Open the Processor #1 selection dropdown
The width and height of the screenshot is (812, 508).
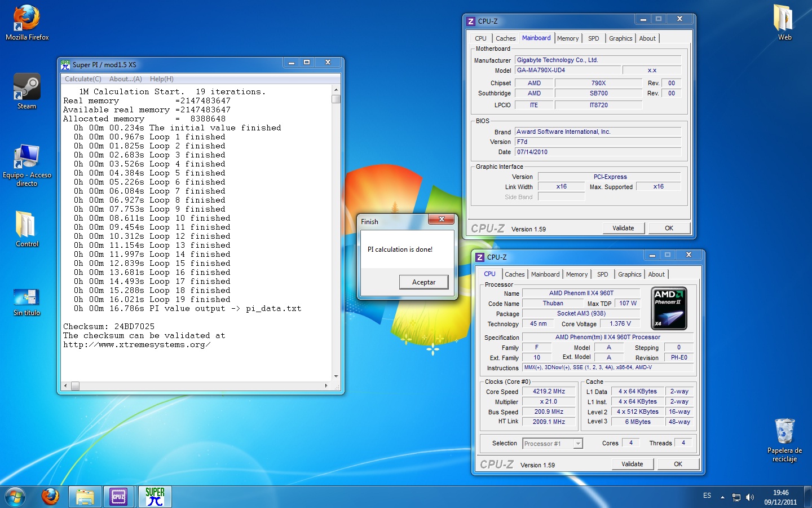click(553, 444)
